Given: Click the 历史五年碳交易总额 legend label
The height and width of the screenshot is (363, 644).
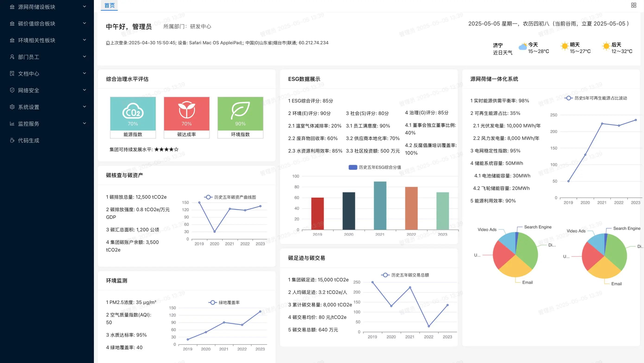Looking at the screenshot, I should pyautogui.click(x=410, y=275).
